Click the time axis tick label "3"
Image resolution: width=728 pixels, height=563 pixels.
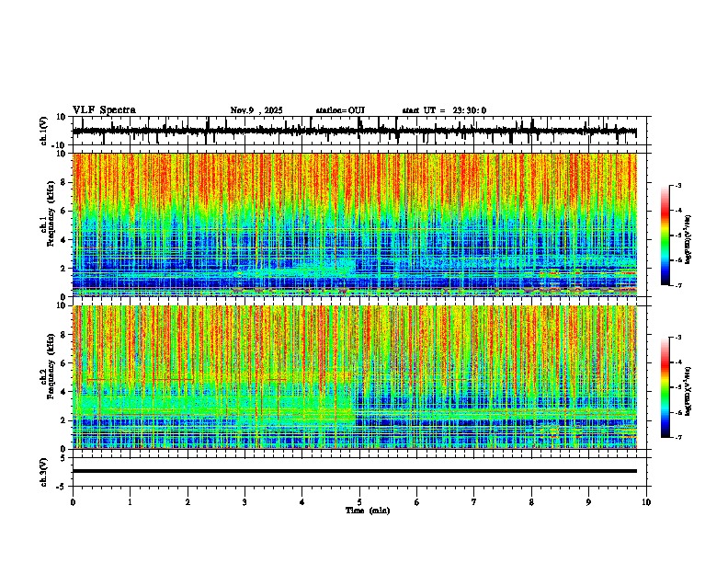tap(245, 502)
